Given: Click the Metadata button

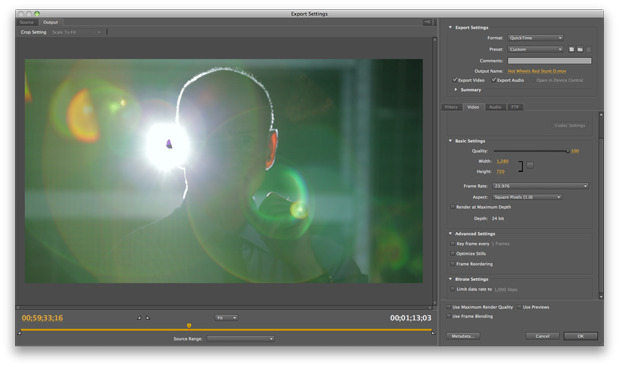Looking at the screenshot, I should pyautogui.click(x=463, y=336).
